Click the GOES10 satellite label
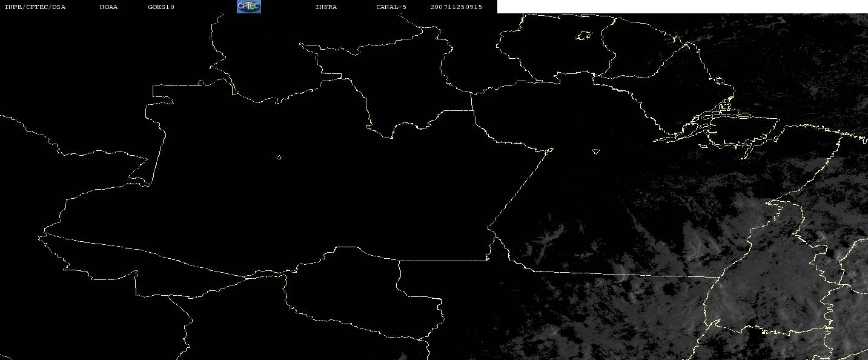The width and height of the screenshot is (868, 360). coord(161,7)
